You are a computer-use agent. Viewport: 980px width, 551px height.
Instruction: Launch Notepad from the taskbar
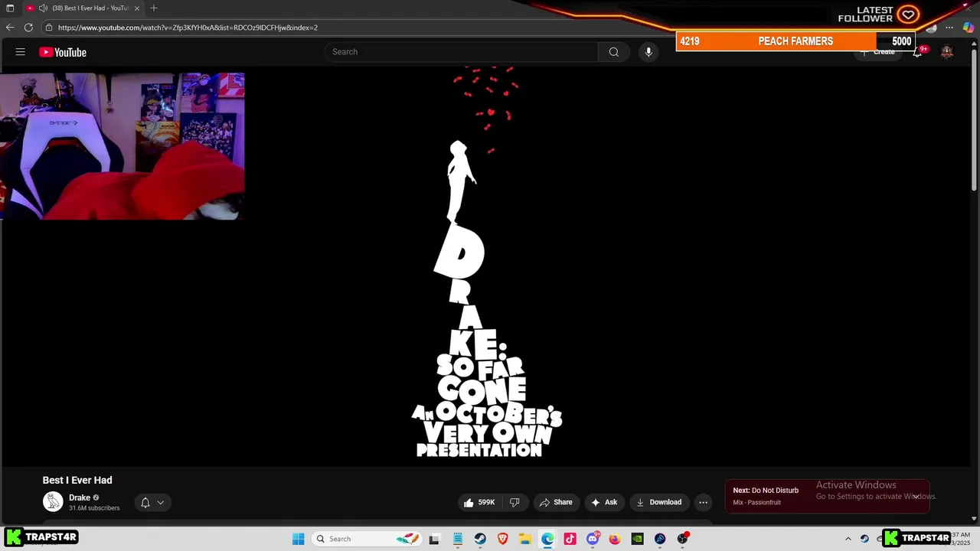coord(458,539)
